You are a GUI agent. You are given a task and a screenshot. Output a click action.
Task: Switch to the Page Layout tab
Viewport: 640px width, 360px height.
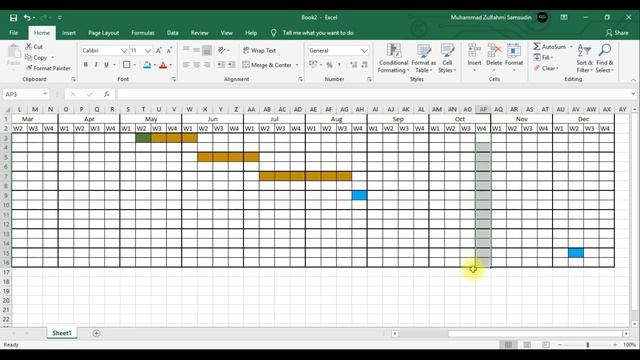(x=104, y=33)
